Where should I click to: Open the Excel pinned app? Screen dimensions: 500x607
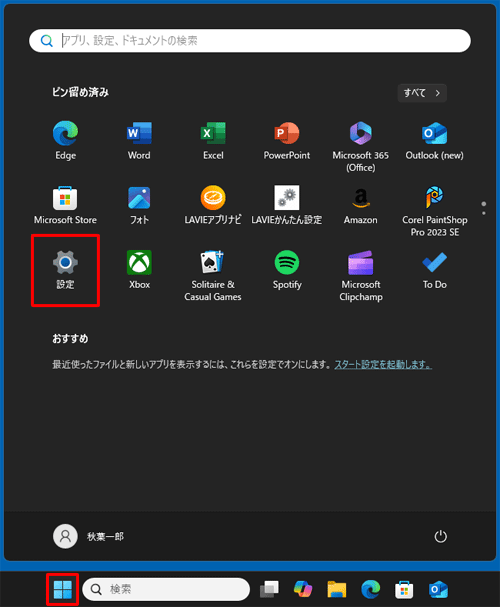coord(213,141)
